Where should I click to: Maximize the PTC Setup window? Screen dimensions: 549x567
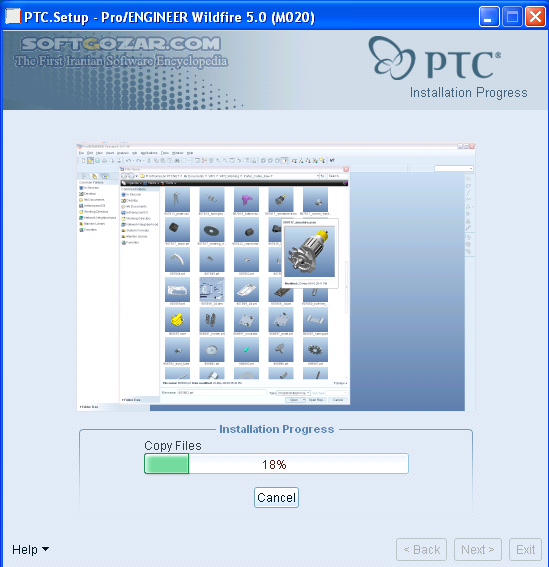pos(512,17)
